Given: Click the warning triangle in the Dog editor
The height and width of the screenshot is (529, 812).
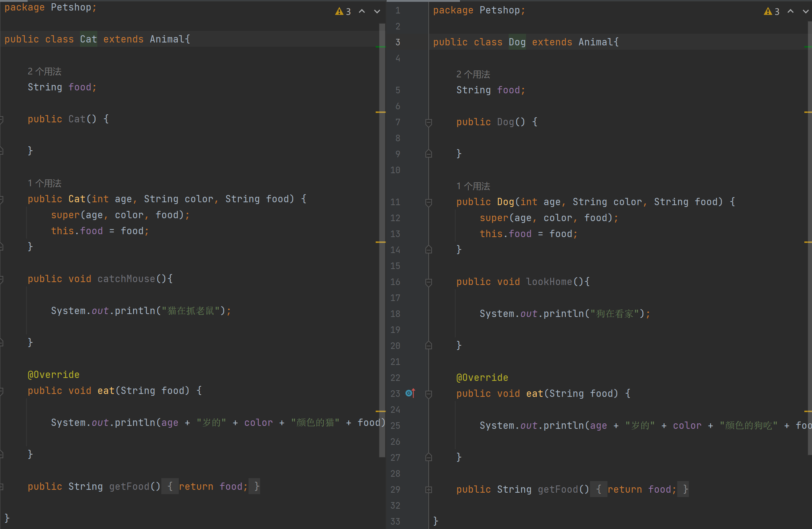Looking at the screenshot, I should click(x=768, y=12).
